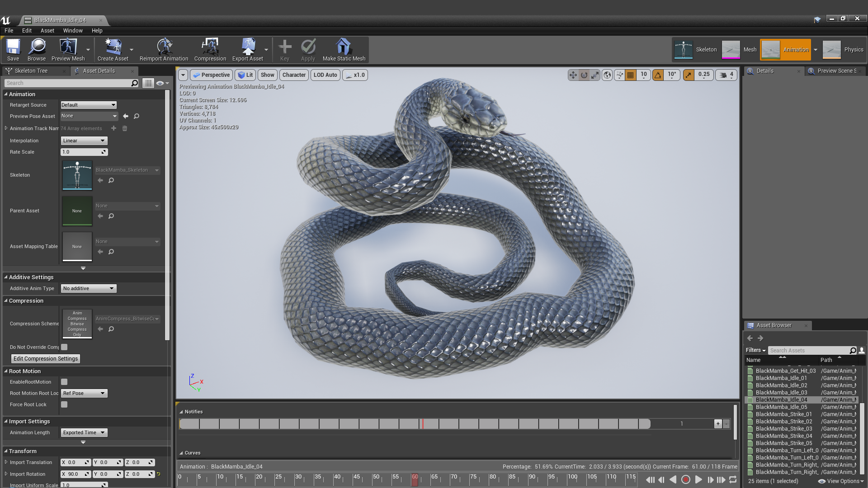868x488 pixels.
Task: Click the Reimport Animation icon
Action: pos(164,47)
